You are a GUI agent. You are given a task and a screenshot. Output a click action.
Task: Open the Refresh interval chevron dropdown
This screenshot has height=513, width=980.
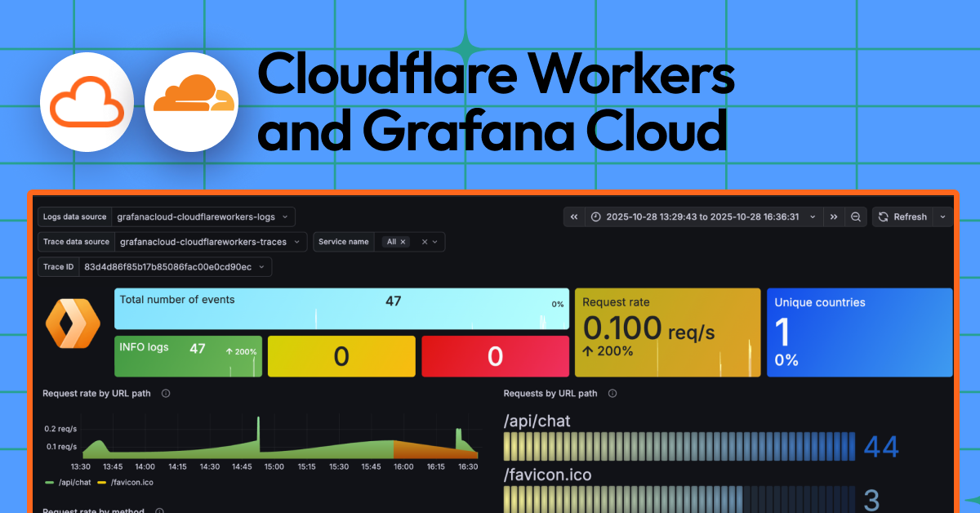click(942, 216)
